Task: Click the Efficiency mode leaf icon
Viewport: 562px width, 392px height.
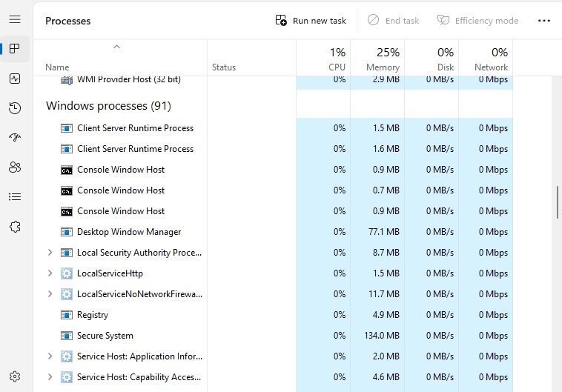Action: pyautogui.click(x=443, y=20)
